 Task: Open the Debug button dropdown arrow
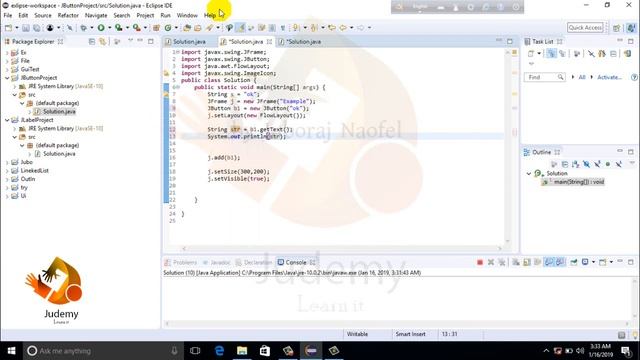pyautogui.click(x=91, y=28)
